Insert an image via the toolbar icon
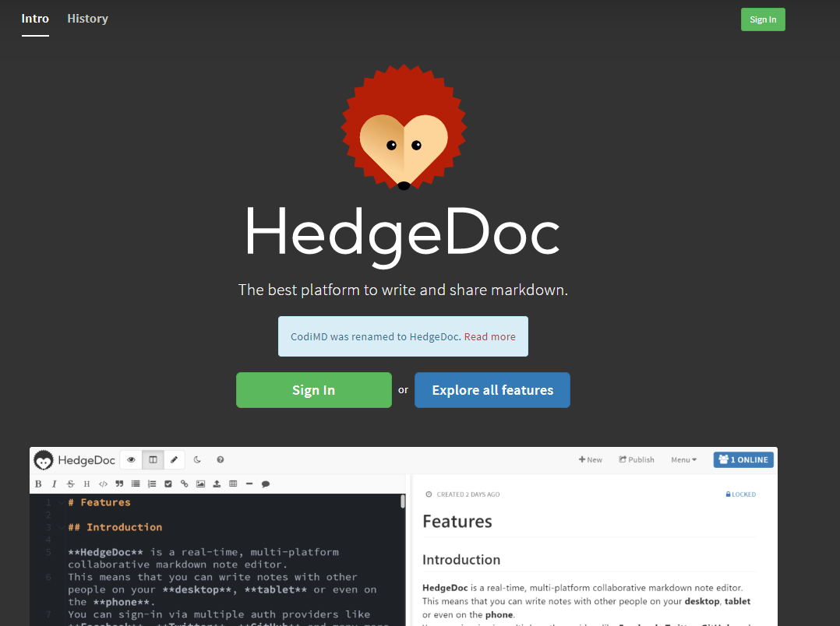The height and width of the screenshot is (626, 840). point(200,484)
